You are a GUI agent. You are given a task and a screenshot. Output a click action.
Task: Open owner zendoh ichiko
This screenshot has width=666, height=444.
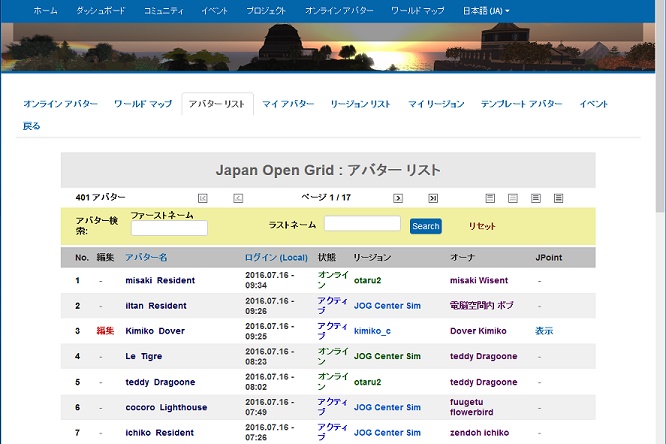pos(479,433)
